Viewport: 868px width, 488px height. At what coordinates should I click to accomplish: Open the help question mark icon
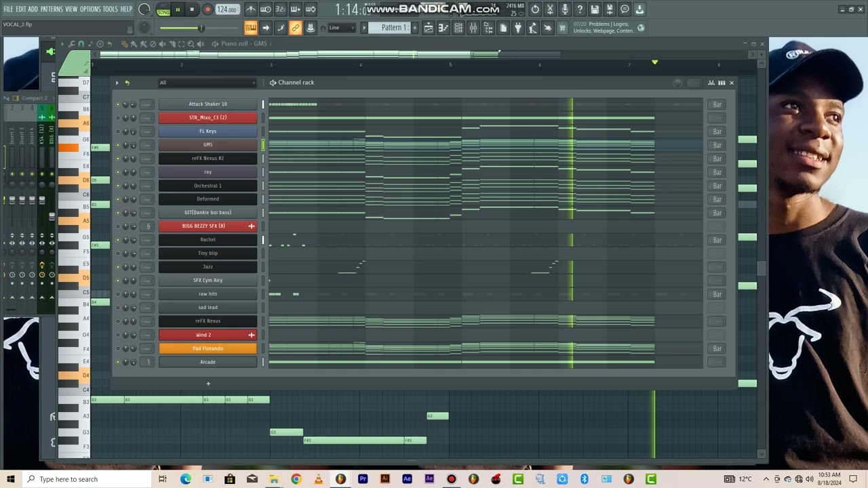pos(580,9)
